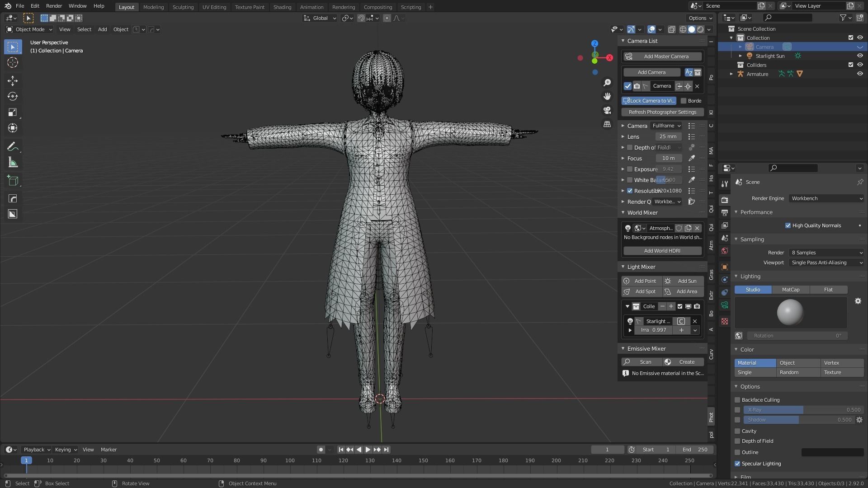The height and width of the screenshot is (488, 868).
Task: Toggle camera view icon in viewport
Action: point(607,110)
